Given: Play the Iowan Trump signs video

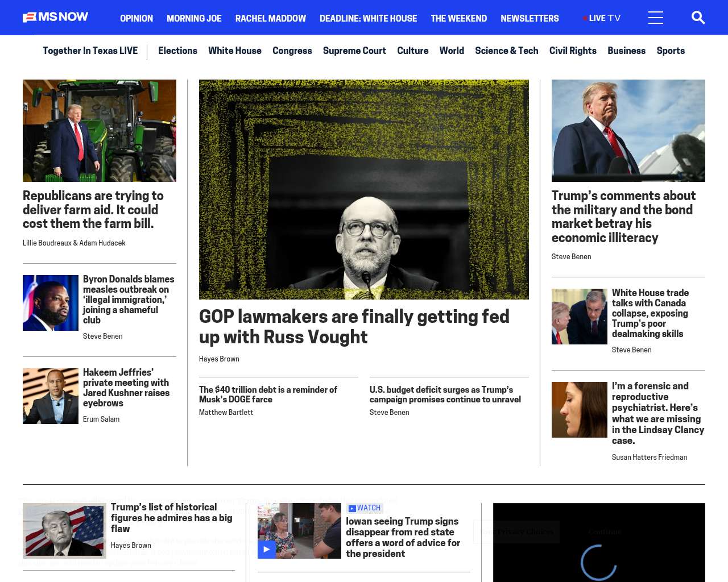Looking at the screenshot, I should (267, 549).
